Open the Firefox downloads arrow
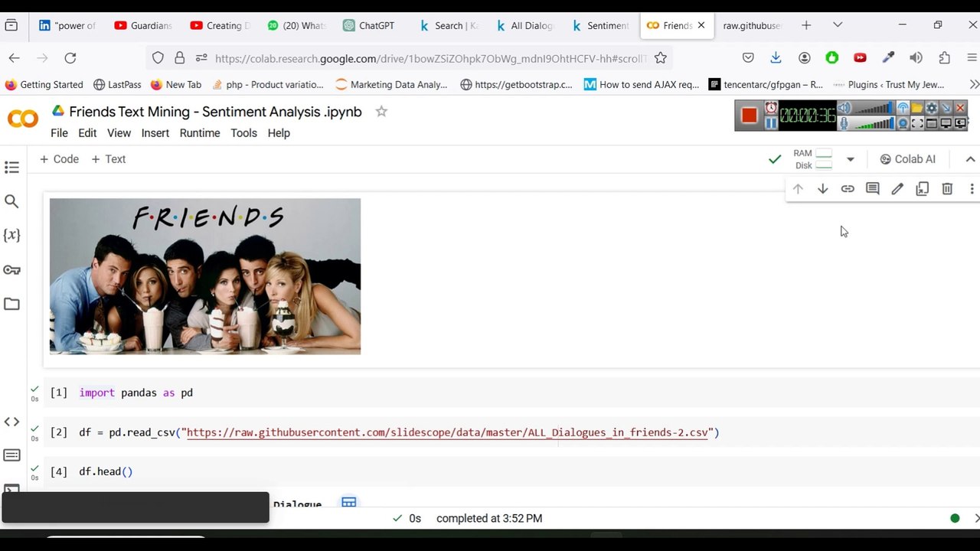Screen dimensions: 980x551 776,58
